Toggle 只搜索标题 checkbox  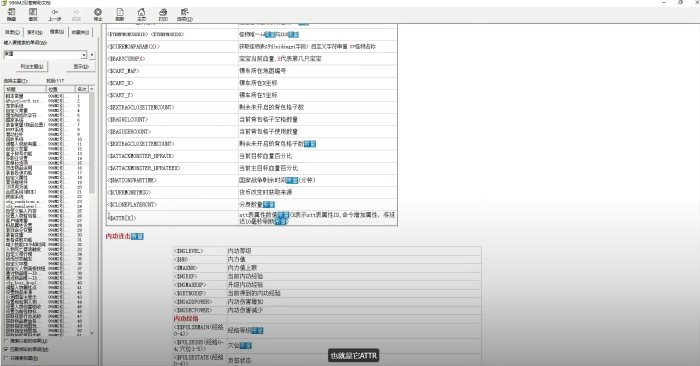[x=6, y=358]
